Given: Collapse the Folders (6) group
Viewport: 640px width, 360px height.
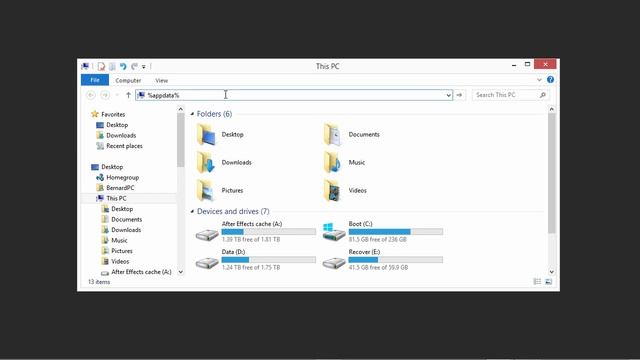Looking at the screenshot, I should (x=192, y=114).
